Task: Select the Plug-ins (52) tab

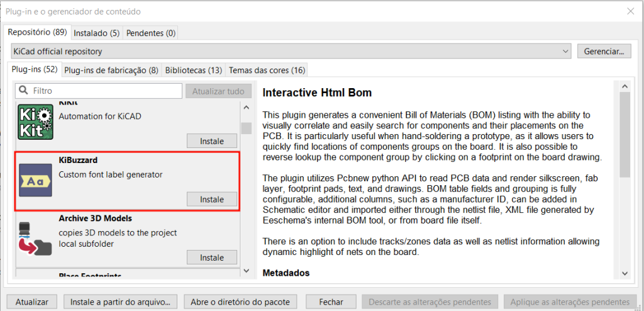Action: [35, 69]
